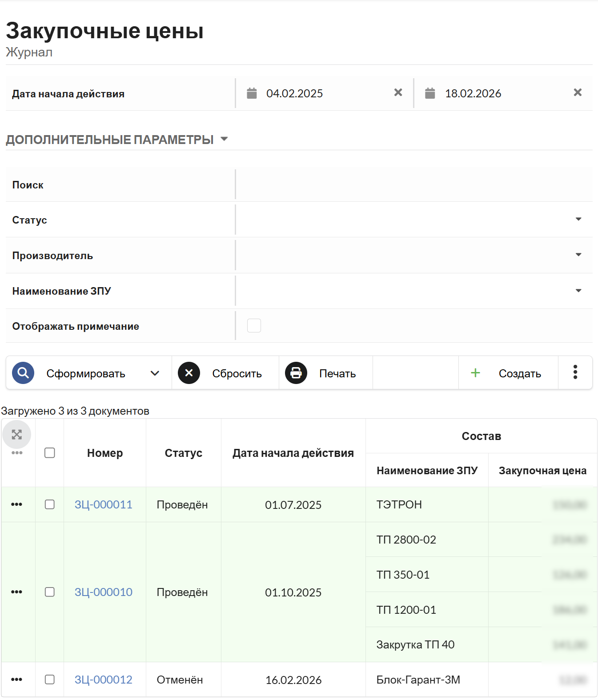The width and height of the screenshot is (598, 700).
Task: Open the vertical three-dot toolbar menu
Action: [x=575, y=372]
